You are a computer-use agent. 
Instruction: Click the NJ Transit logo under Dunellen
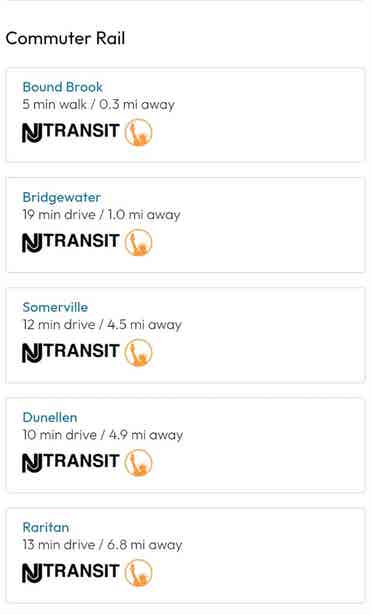coord(71,462)
